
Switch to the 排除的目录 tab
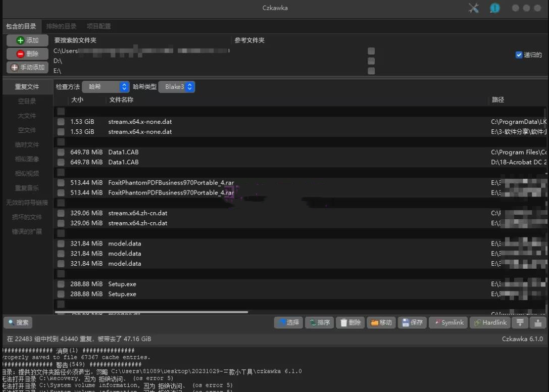click(61, 26)
